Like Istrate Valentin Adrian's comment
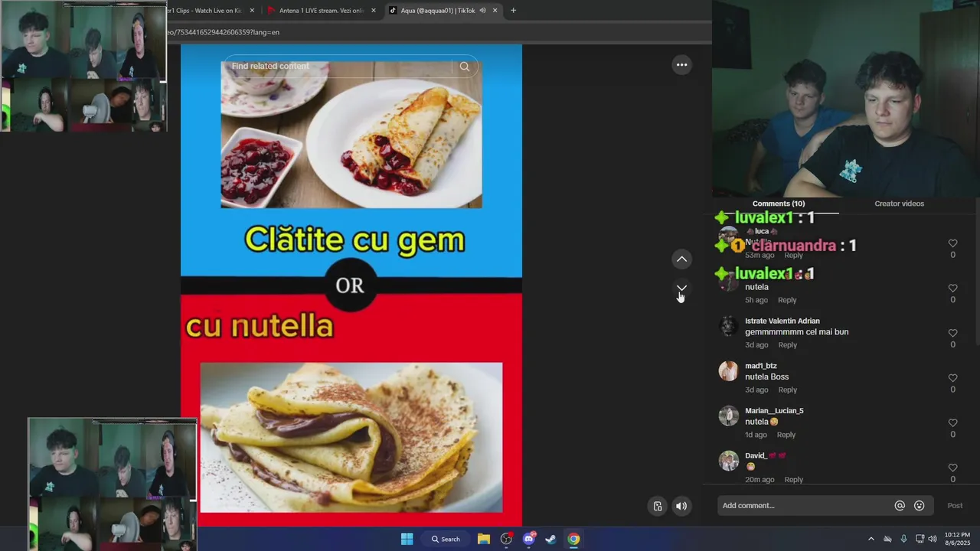 point(952,333)
